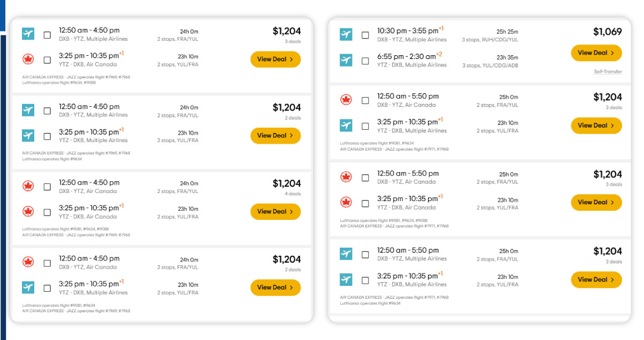
Task: Expand 2 deals under the second flight card
Action: pos(293,117)
